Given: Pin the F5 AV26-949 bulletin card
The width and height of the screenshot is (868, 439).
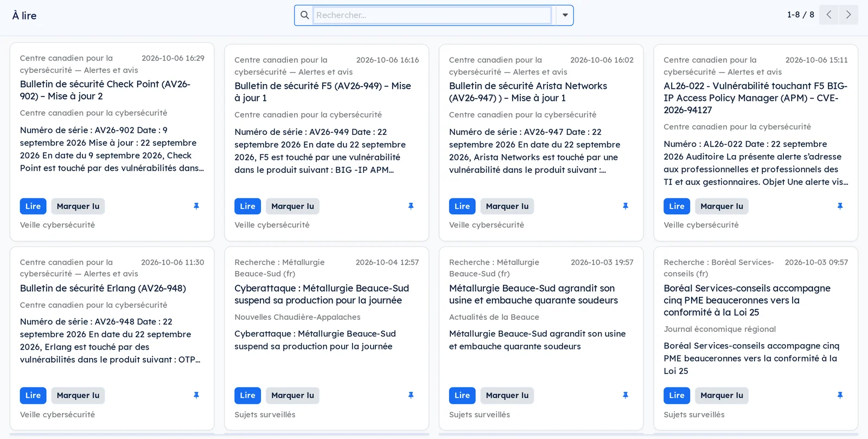Looking at the screenshot, I should tap(411, 206).
